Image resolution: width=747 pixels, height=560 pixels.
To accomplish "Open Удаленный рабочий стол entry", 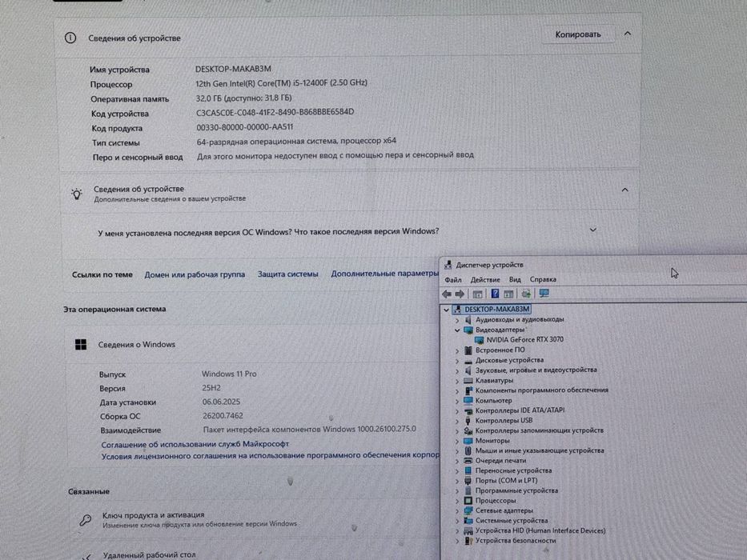I will point(149,554).
